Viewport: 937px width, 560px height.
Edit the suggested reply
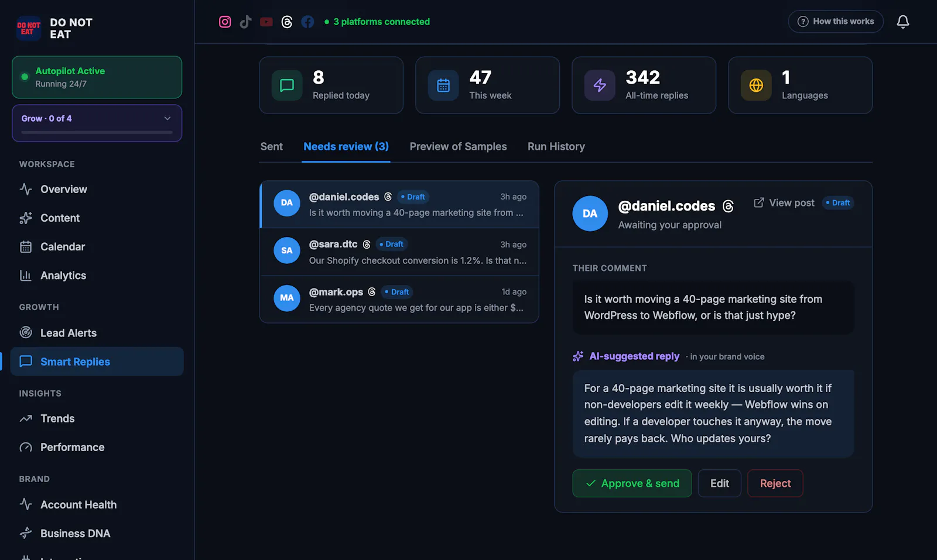(x=720, y=483)
